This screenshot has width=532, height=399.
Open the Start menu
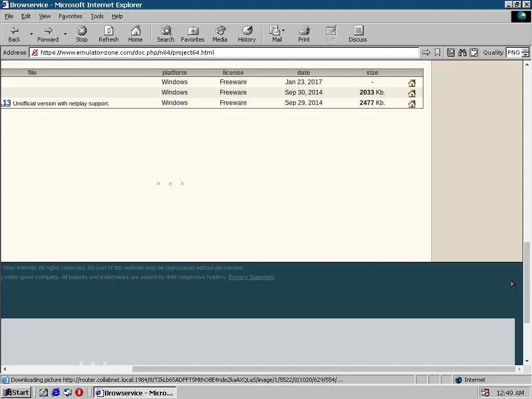pos(16,393)
